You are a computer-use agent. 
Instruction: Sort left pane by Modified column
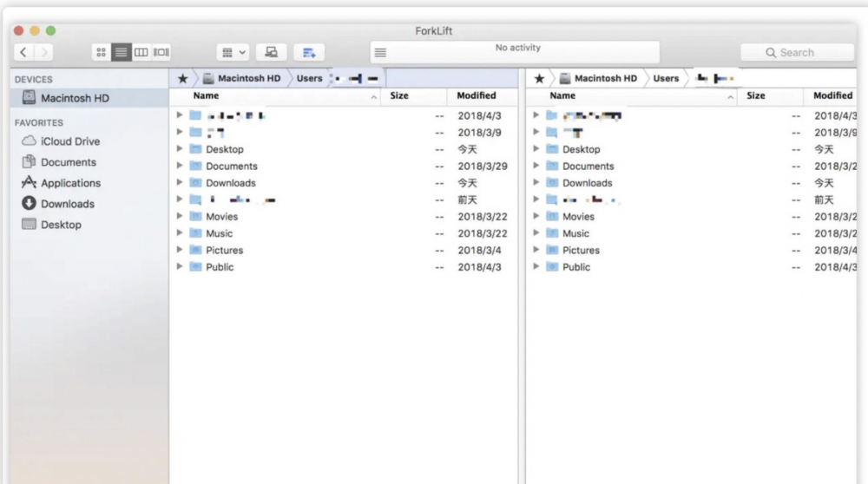[482, 95]
